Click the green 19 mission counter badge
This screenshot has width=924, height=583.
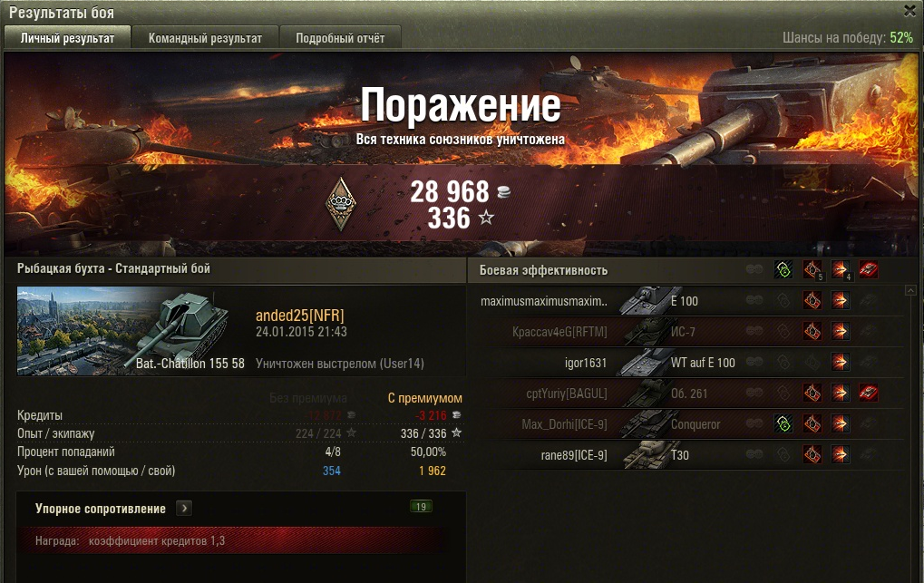(x=421, y=506)
